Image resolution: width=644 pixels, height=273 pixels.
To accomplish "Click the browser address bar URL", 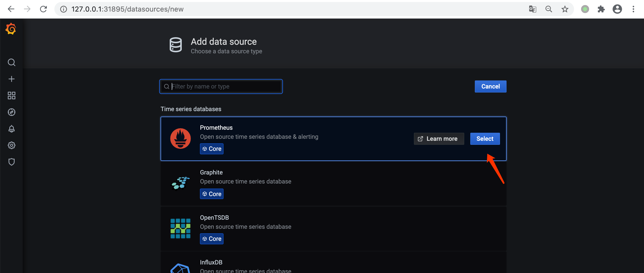I will pyautogui.click(x=127, y=9).
